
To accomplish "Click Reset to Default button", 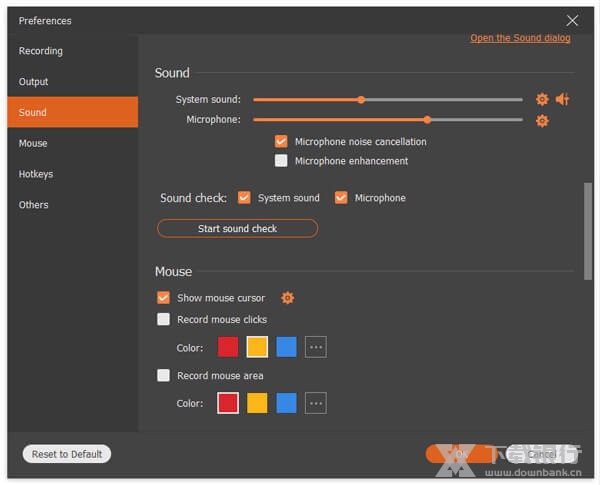I will (67, 454).
